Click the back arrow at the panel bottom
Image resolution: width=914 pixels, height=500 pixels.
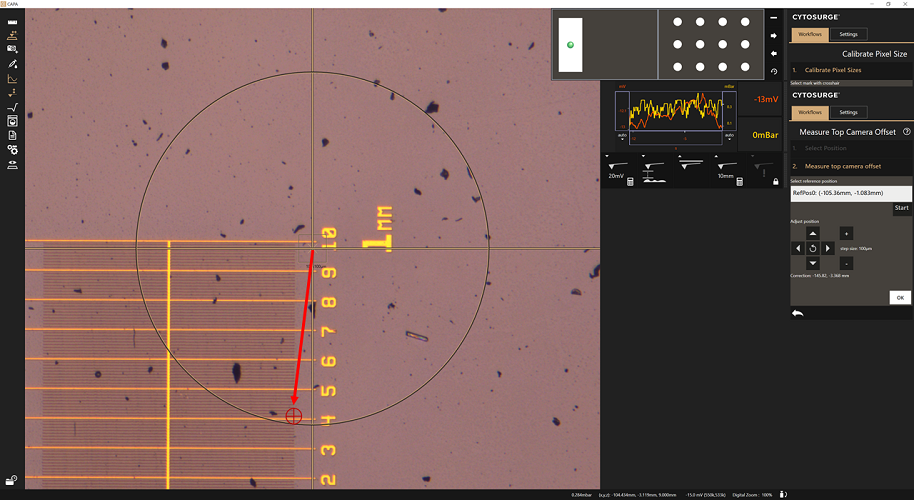coord(797,314)
